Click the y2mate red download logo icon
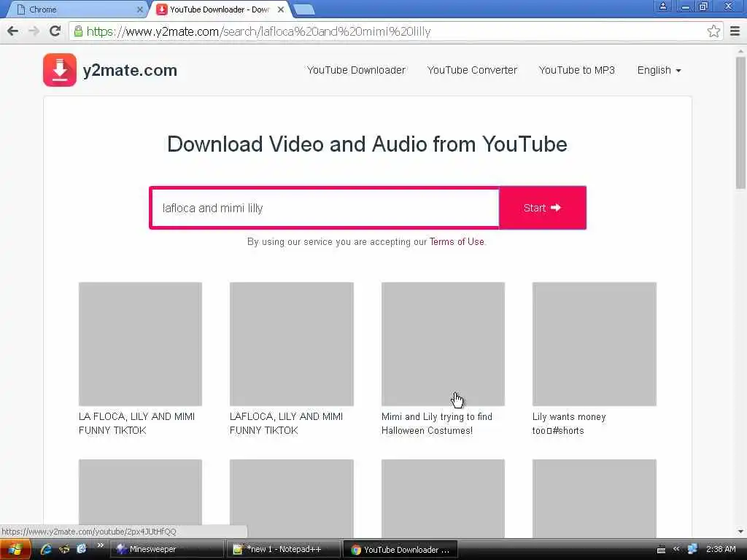The image size is (747, 560). click(x=60, y=70)
